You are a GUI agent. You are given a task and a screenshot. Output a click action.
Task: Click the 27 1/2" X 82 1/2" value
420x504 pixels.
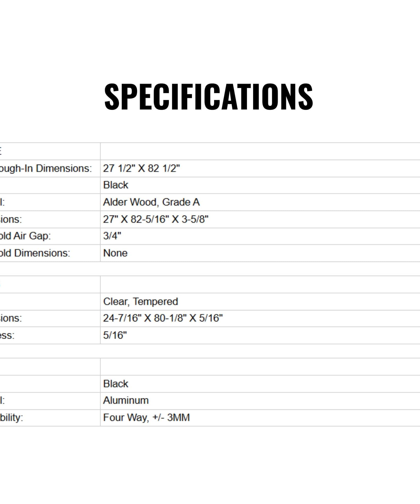pyautogui.click(x=142, y=169)
